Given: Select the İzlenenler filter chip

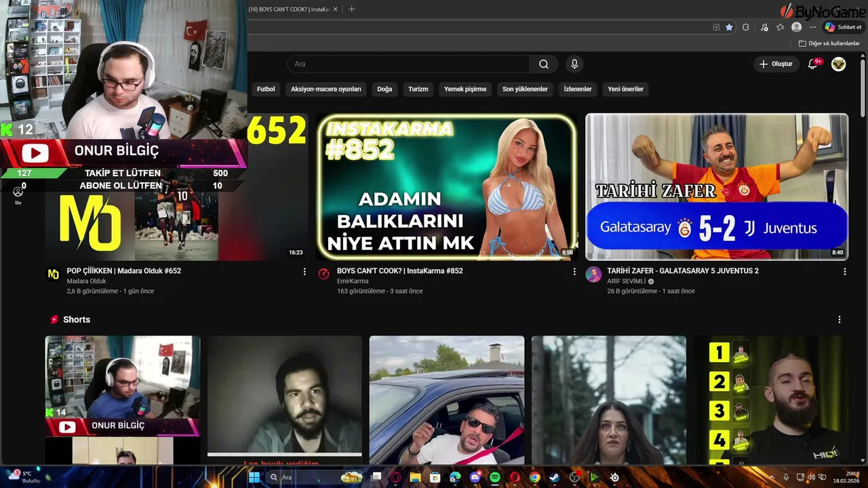Looking at the screenshot, I should pos(578,89).
